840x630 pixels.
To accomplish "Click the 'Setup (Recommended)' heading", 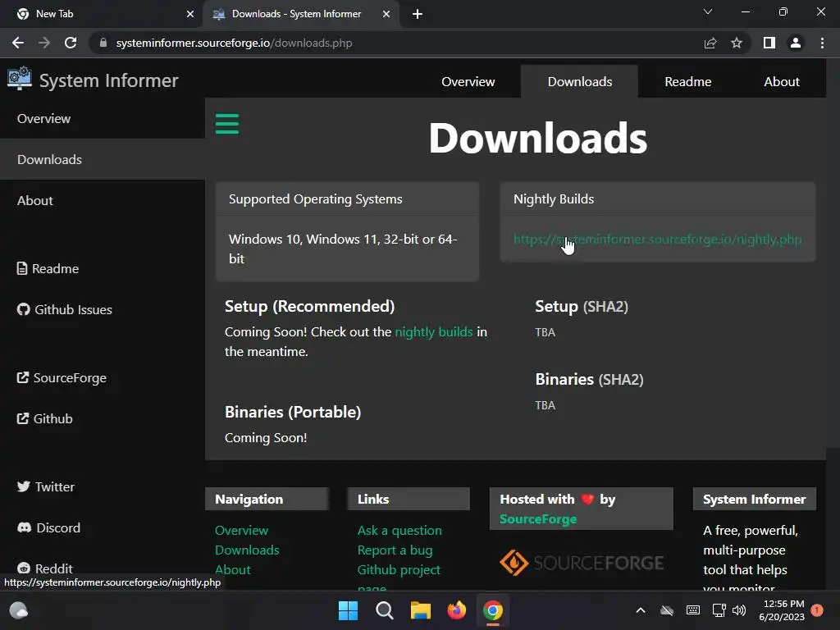I will [x=309, y=306].
